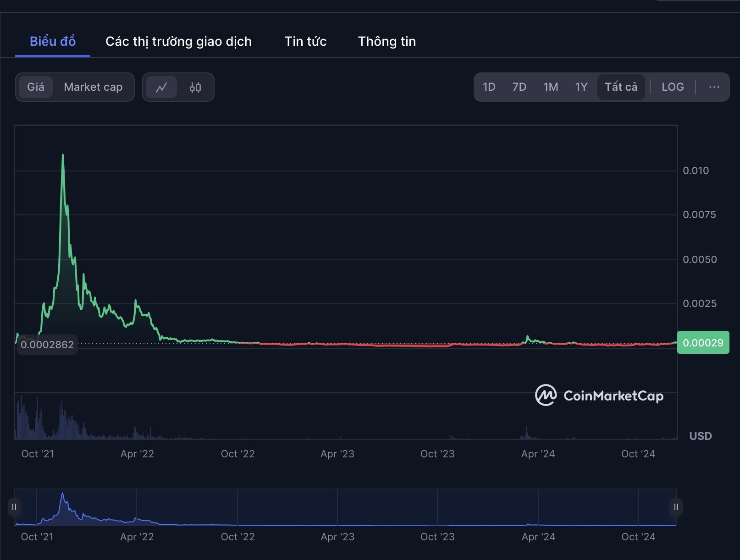Screen dimensions: 740x560
Task: Switch chart to Market cap
Action: 93,87
